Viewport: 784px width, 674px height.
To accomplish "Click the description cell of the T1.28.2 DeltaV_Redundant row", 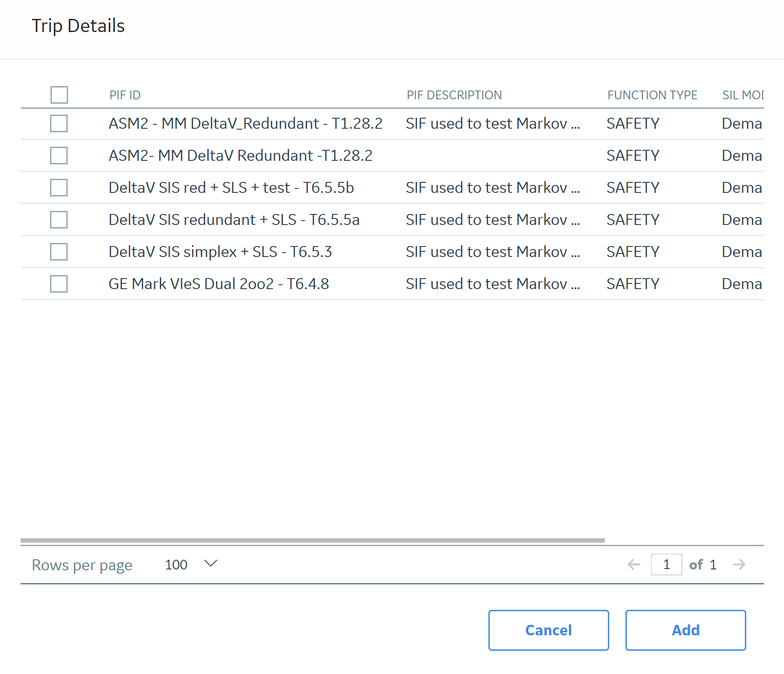I will (x=493, y=123).
